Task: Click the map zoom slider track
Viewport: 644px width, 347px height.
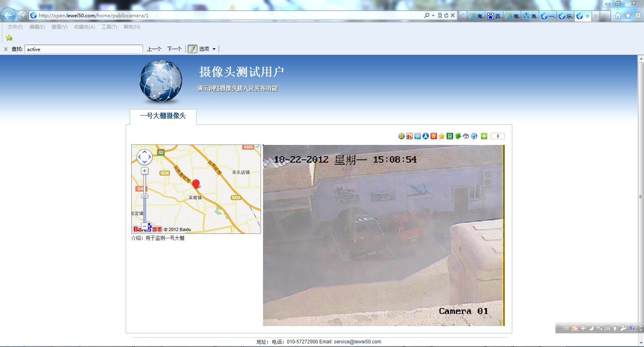Action: point(145,209)
